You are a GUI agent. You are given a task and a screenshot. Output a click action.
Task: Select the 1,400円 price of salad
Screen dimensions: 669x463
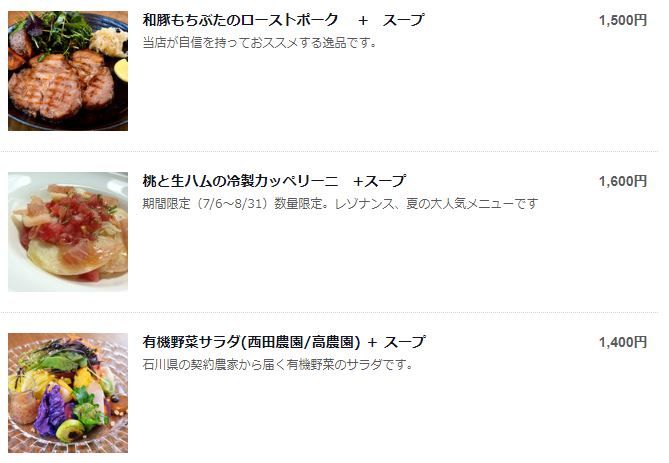[623, 342]
